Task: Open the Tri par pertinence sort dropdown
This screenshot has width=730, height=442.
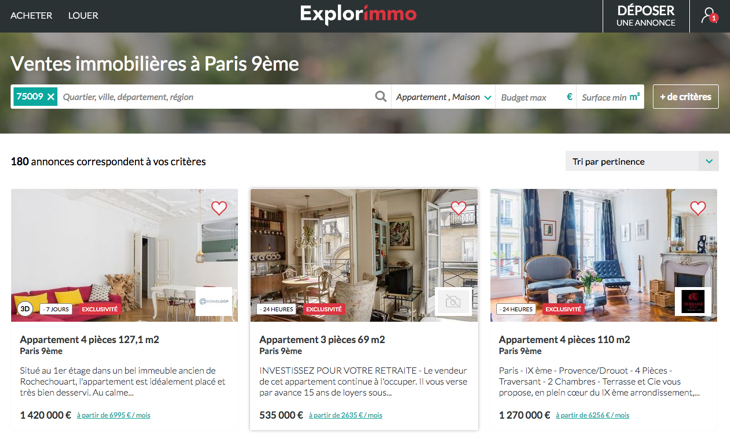Action: [642, 161]
